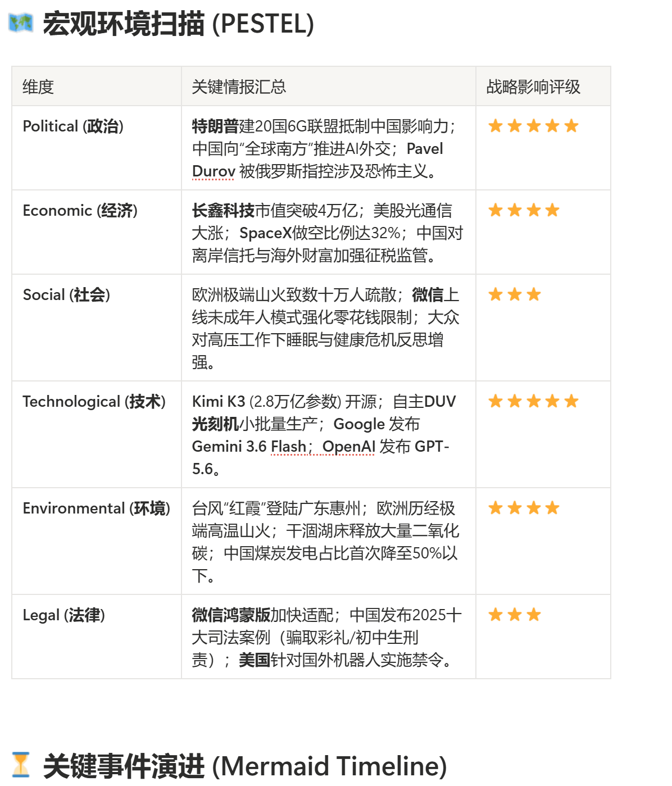This screenshot has height=786, width=672.
Task: Click the three-star rating in the Social row
Action: [x=514, y=294]
